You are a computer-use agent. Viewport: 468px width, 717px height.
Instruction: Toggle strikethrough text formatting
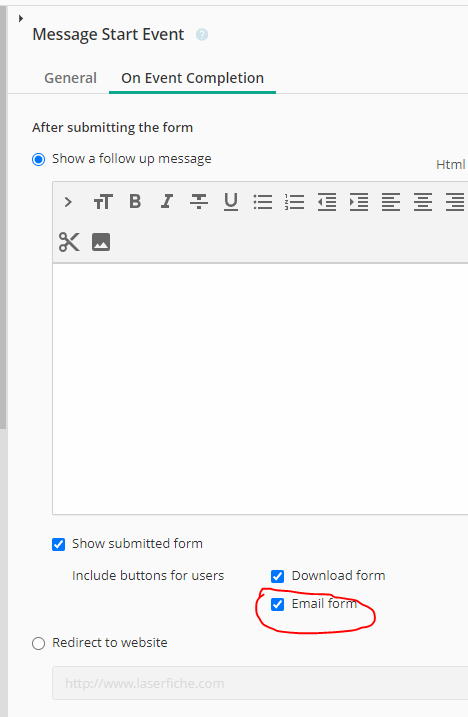(199, 201)
